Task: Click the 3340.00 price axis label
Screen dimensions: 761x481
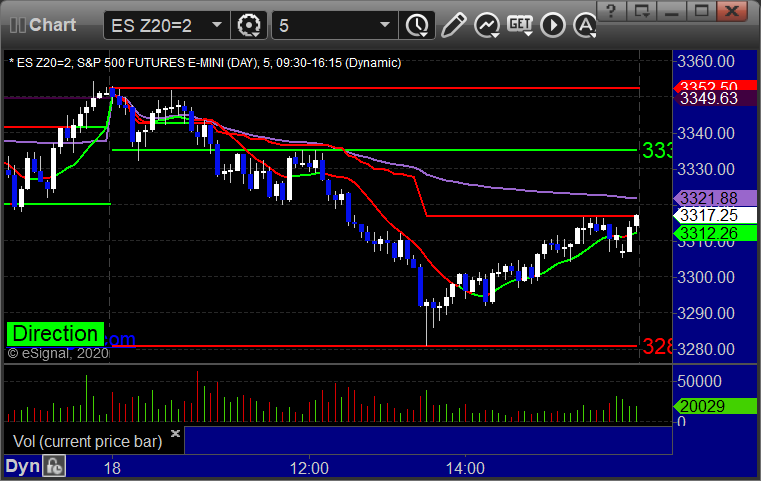Action: (x=706, y=133)
